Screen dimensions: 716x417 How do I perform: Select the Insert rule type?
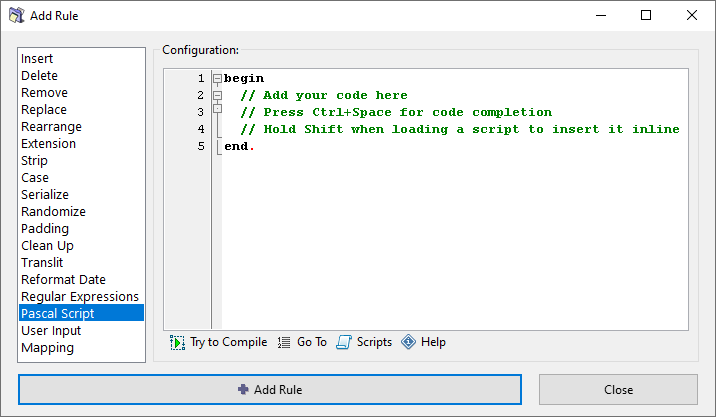click(x=37, y=59)
